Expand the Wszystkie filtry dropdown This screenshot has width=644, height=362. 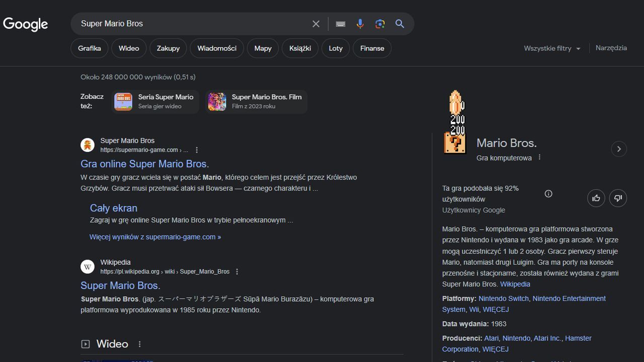(x=552, y=48)
